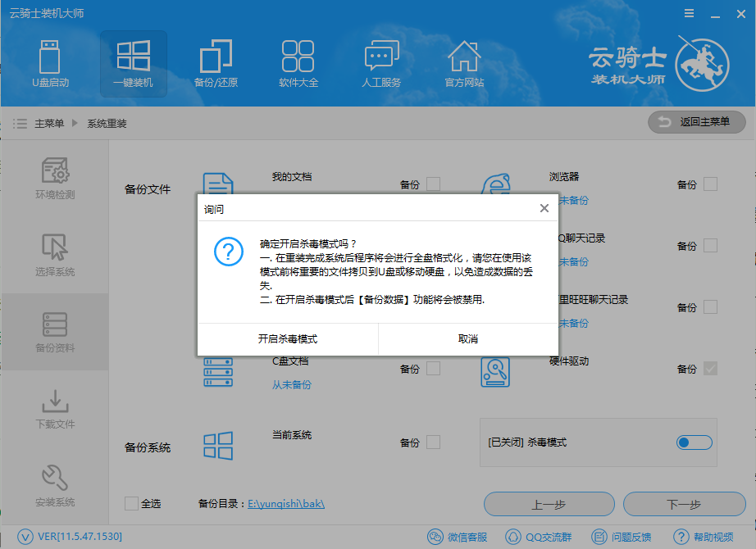Screen dimensions: 756x549
Task: Click 返回主菜单 button
Action: point(697,122)
